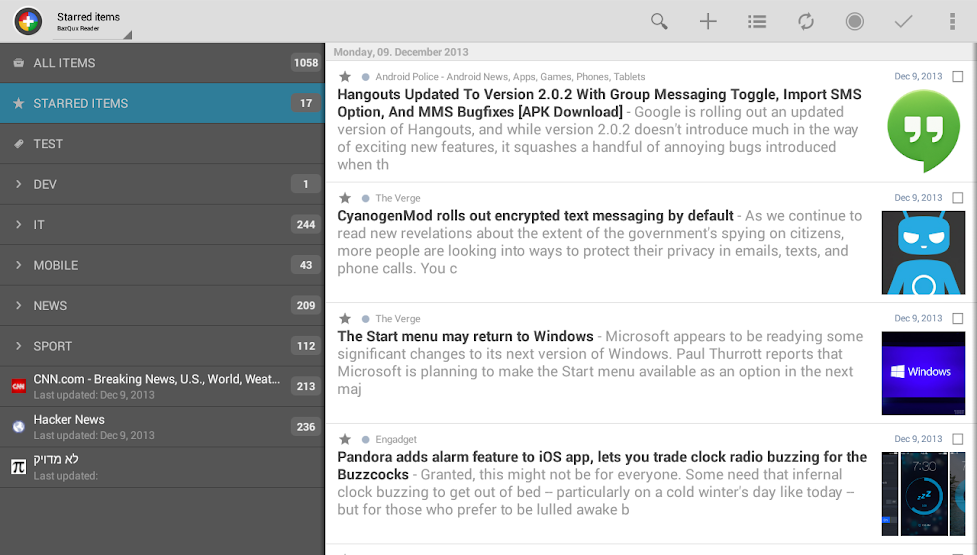Viewport: 977px width, 555px height.
Task: Tap the circle unread filter icon
Action: tap(854, 21)
